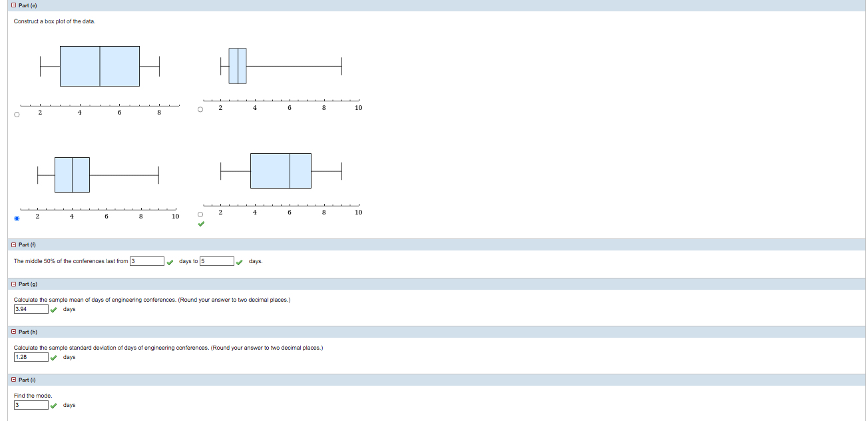
Task: Click the first answer box in Part (f)
Action: point(146,260)
